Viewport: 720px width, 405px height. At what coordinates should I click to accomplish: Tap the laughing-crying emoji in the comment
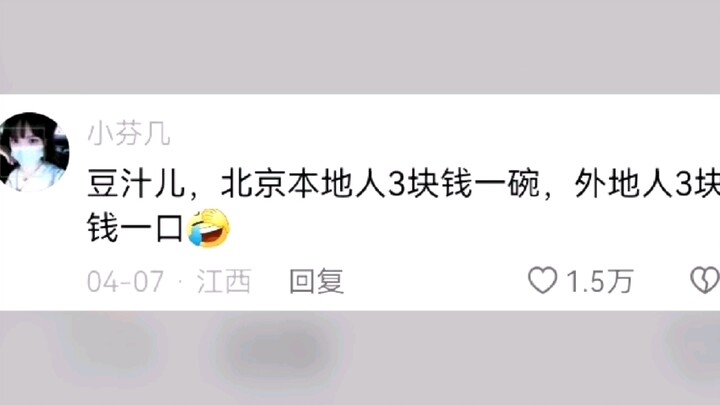[x=209, y=228]
